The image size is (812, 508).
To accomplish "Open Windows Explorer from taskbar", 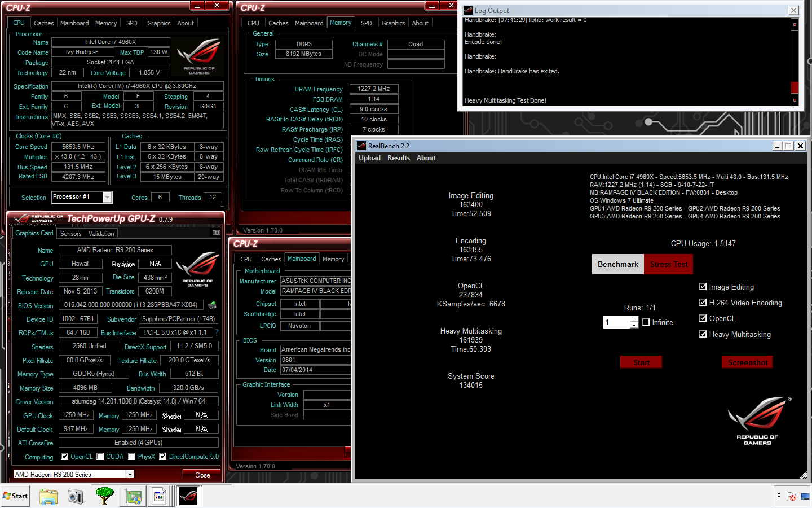I will pyautogui.click(x=48, y=496).
